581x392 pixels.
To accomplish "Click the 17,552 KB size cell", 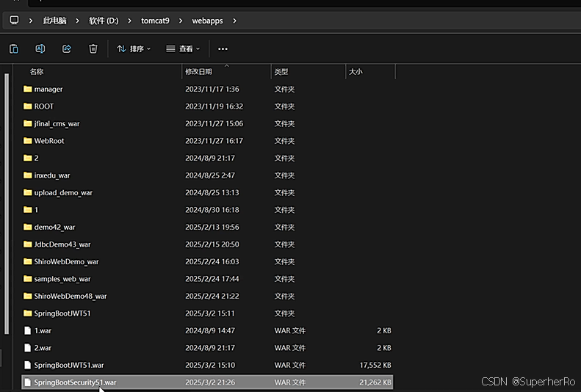I will point(375,365).
